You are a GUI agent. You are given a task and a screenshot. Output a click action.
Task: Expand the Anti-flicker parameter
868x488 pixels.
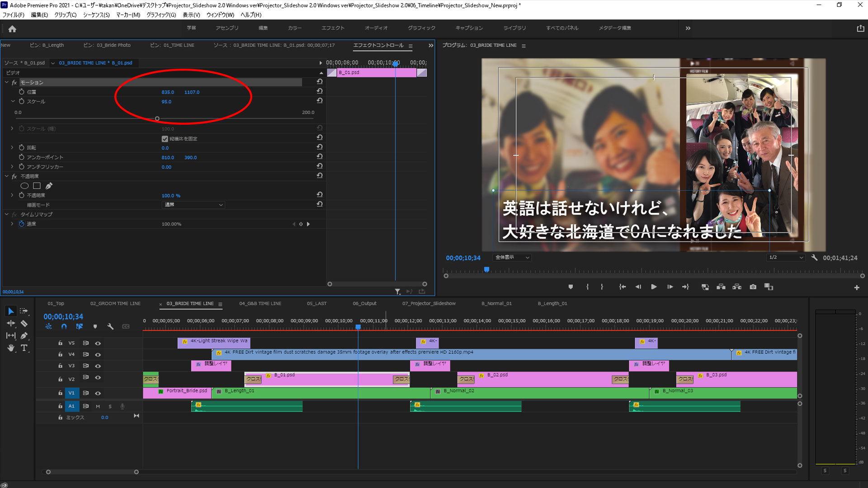(12, 167)
